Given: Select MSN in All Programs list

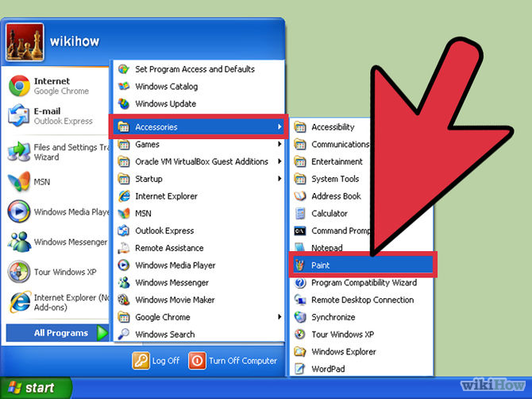Looking at the screenshot, I should [x=199, y=213].
